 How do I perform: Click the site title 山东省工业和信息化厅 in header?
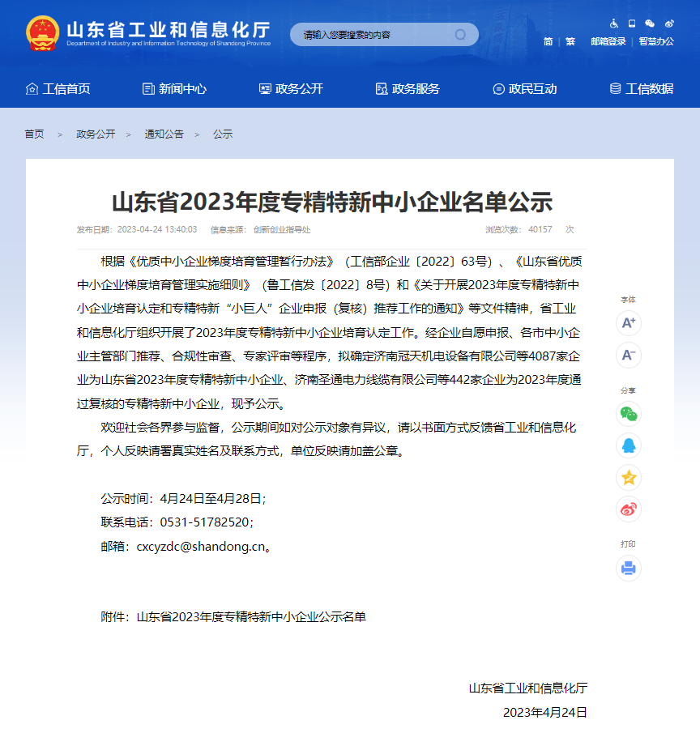(x=169, y=29)
